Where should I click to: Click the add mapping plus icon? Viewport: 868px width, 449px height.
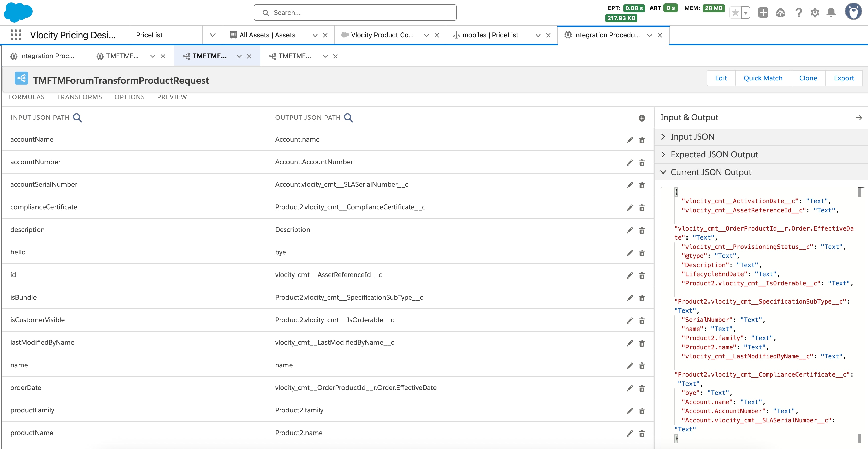[x=642, y=118]
